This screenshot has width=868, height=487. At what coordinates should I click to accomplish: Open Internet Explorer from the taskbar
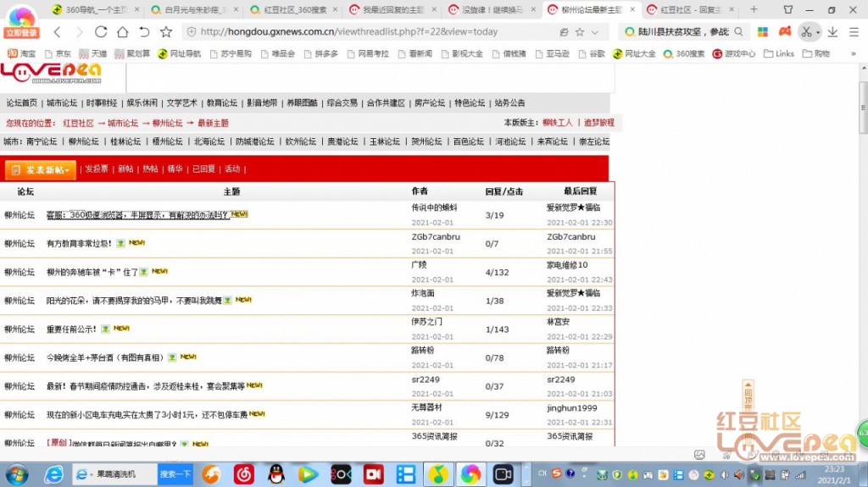tap(53, 475)
